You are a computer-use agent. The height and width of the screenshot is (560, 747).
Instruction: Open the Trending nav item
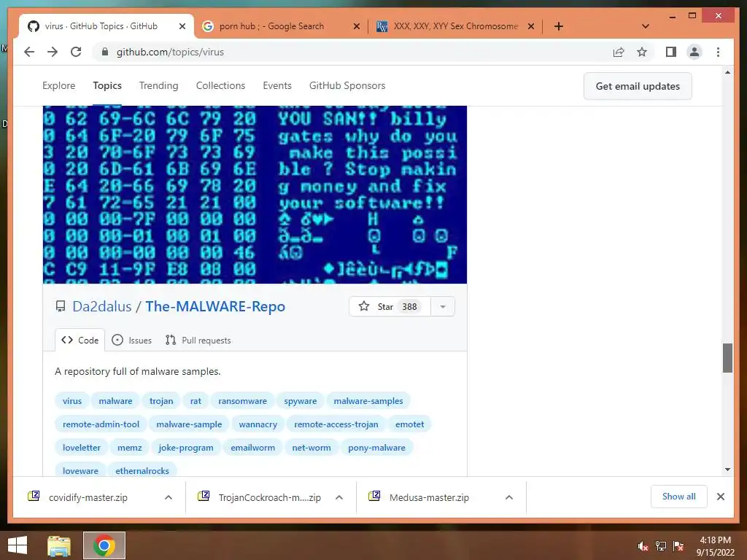[x=158, y=86]
